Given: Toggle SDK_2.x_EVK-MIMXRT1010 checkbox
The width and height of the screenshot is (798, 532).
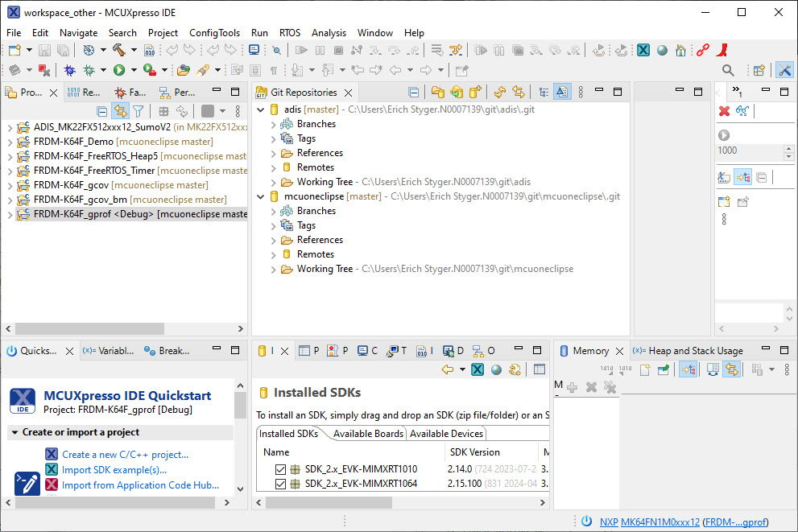Looking at the screenshot, I should click(x=280, y=469).
